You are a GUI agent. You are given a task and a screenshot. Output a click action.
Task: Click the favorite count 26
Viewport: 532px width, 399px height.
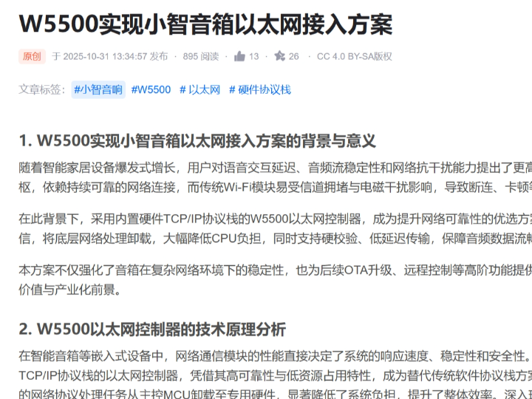[x=294, y=56]
